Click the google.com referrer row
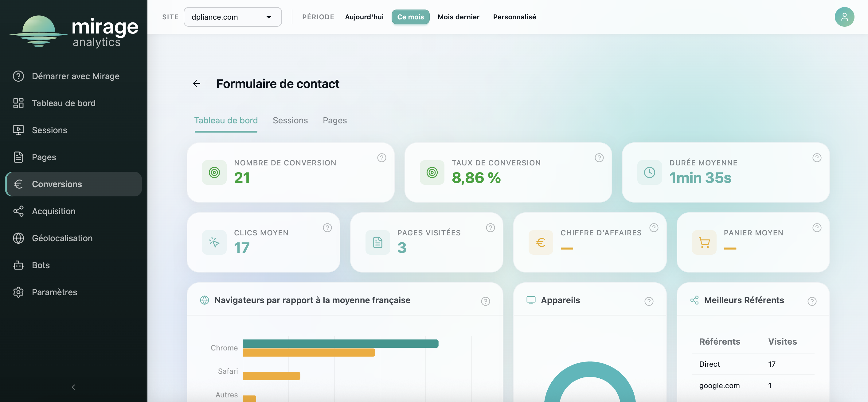868x402 pixels. tap(753, 385)
